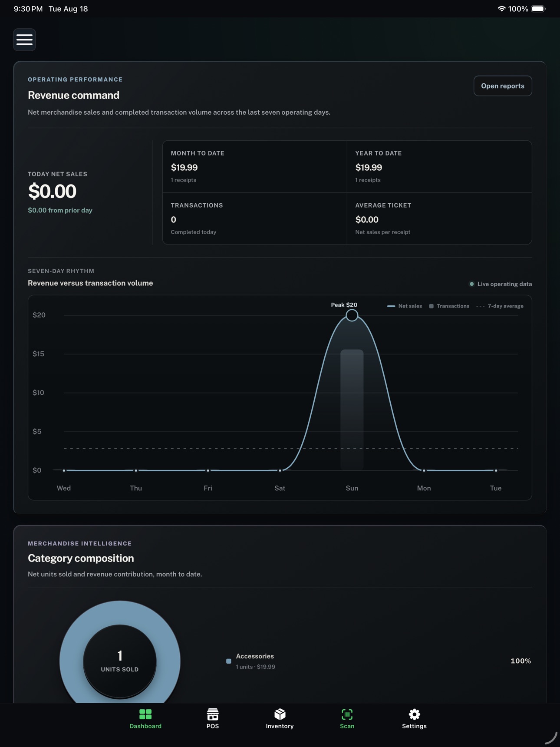Click the Transactions legend swatch
Screen dimensions: 560x747
(x=431, y=306)
